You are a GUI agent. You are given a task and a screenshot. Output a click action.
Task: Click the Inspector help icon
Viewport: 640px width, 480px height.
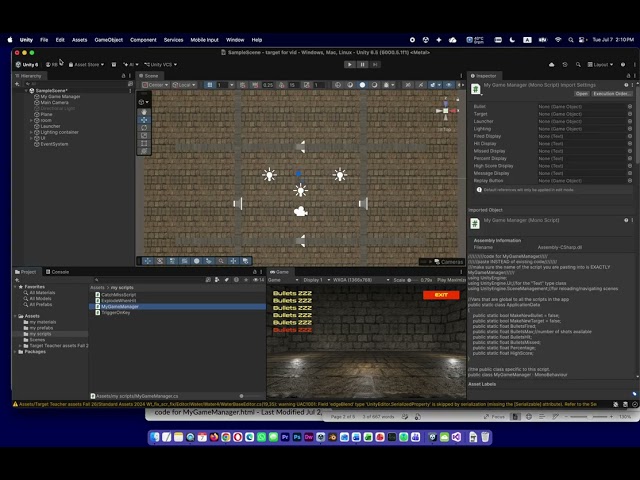pyautogui.click(x=626, y=85)
